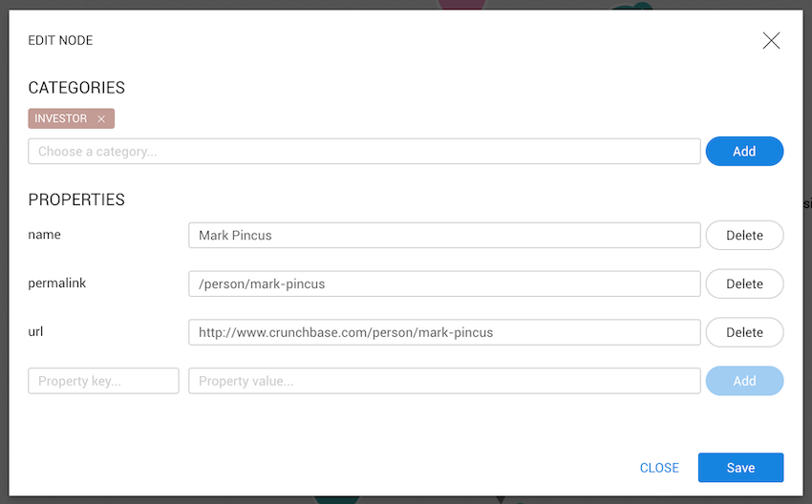Remove the INVESTOR category tag
This screenshot has height=504, width=812.
pyautogui.click(x=101, y=119)
